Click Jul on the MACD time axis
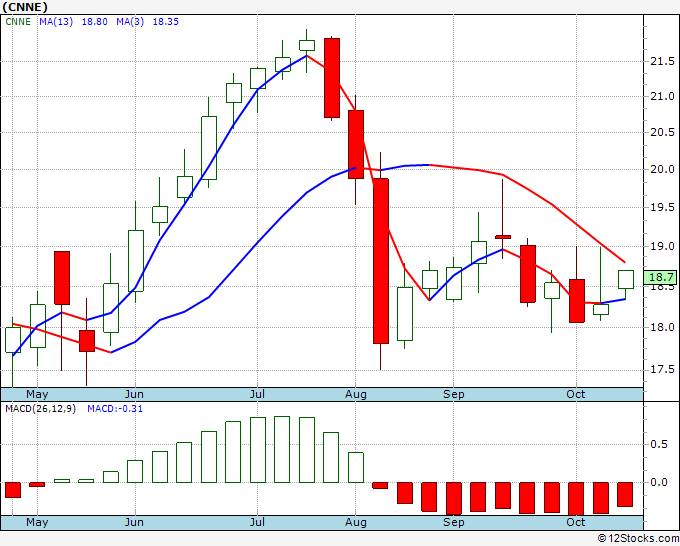Image resolution: width=680 pixels, height=546 pixels. click(257, 522)
